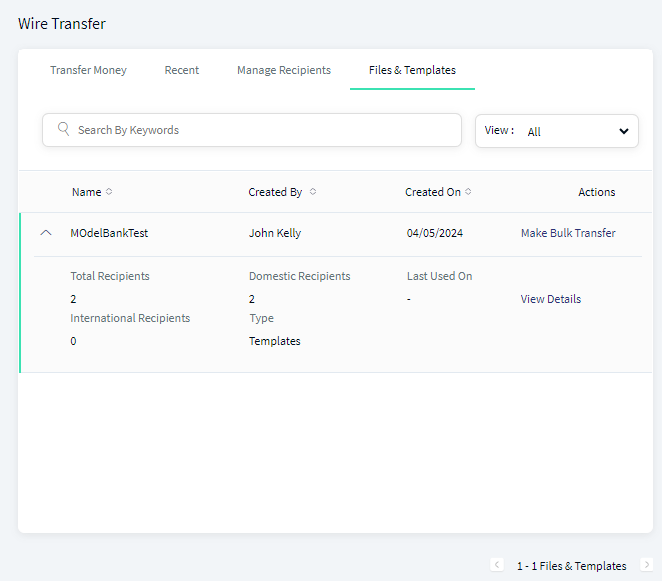The width and height of the screenshot is (662, 581).
Task: Select Files & Templates tab
Action: (412, 70)
